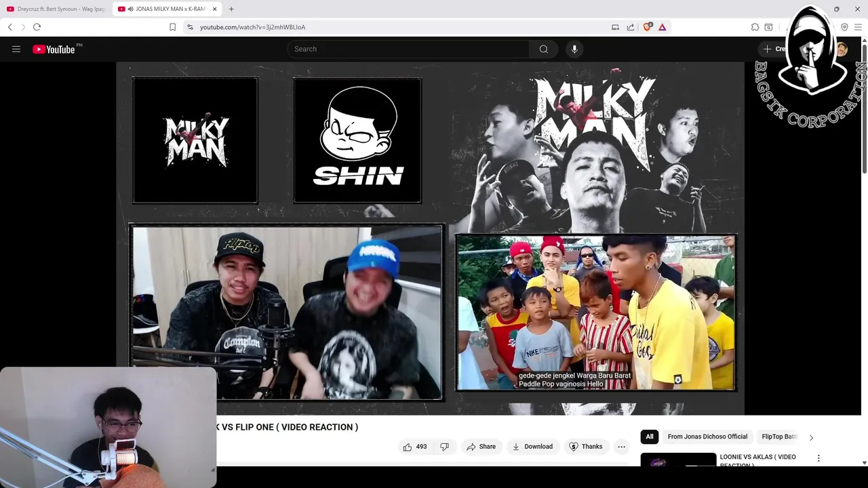Restore down the browser window
Viewport: 868px width, 488px height.
coord(836,9)
